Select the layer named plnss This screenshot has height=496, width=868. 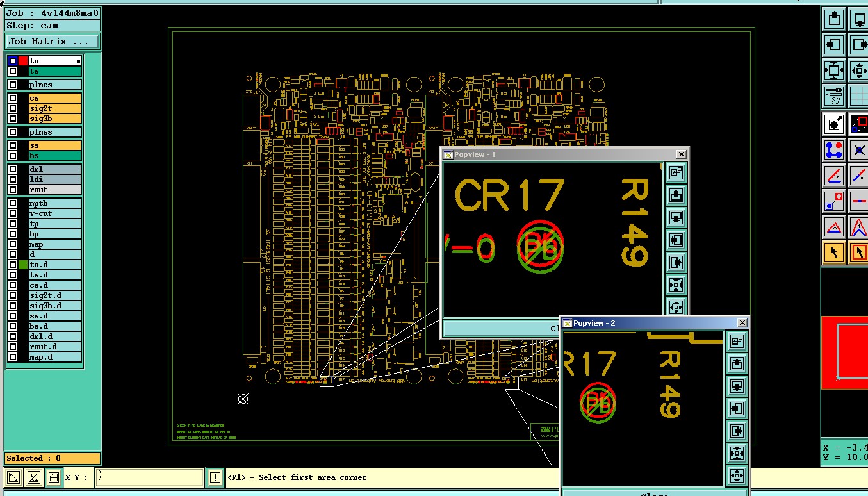[x=55, y=132]
